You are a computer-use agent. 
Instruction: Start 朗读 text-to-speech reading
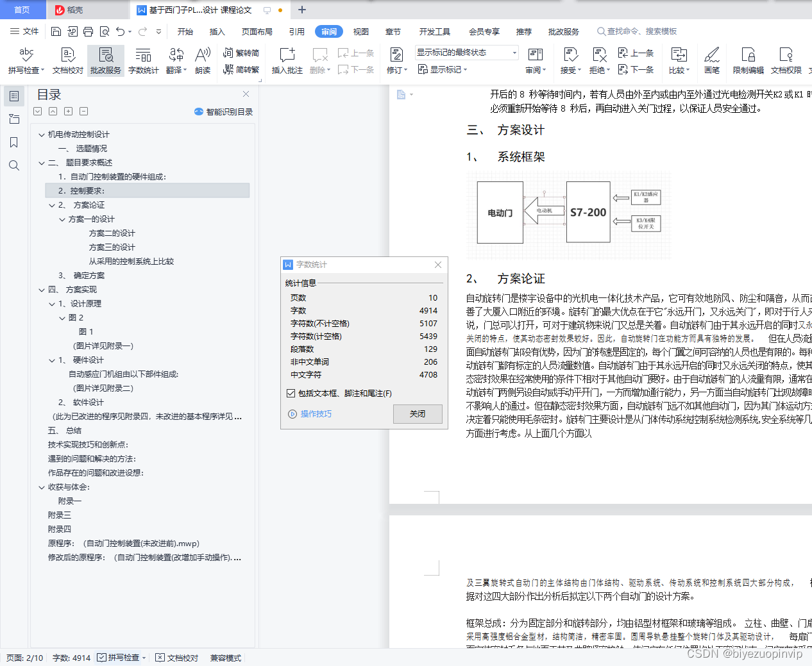click(x=202, y=60)
